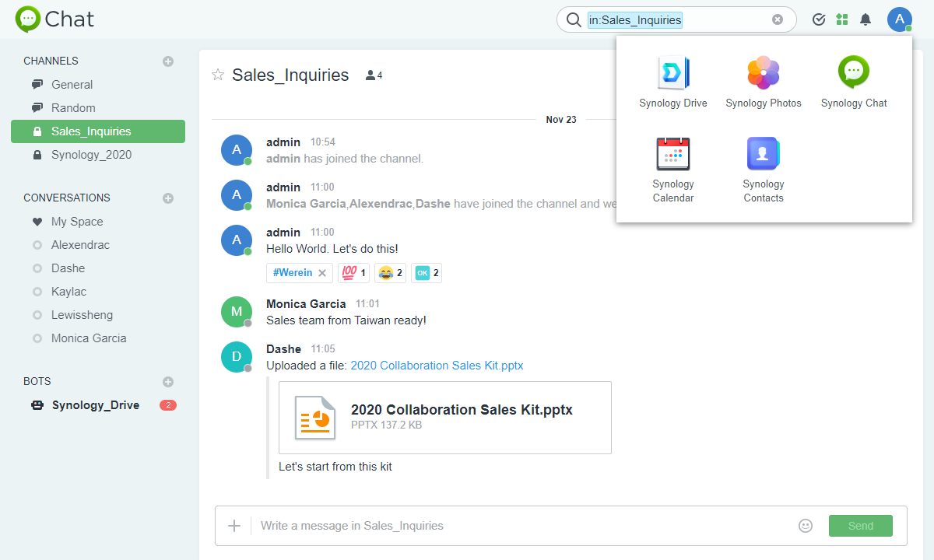The width and height of the screenshot is (934, 560).
Task: Click the Send button
Action: [861, 526]
